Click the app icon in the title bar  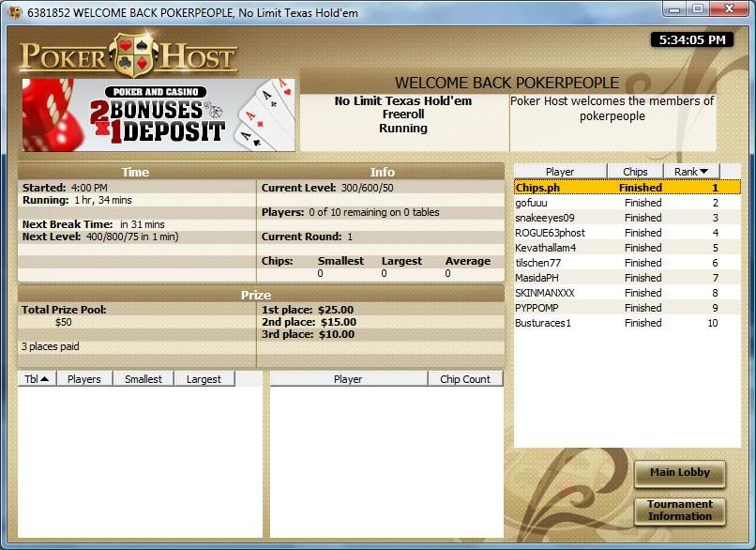tap(15, 13)
